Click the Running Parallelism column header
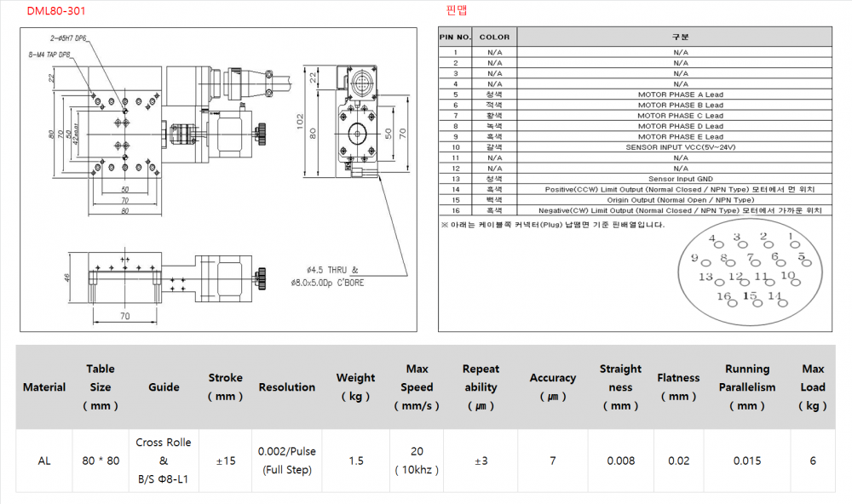The image size is (852, 504). pos(747,387)
